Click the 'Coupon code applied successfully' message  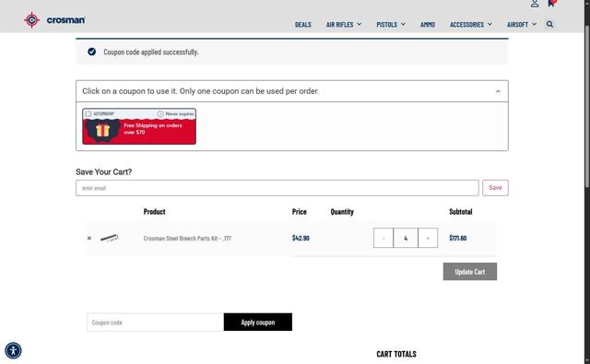pyautogui.click(x=151, y=52)
